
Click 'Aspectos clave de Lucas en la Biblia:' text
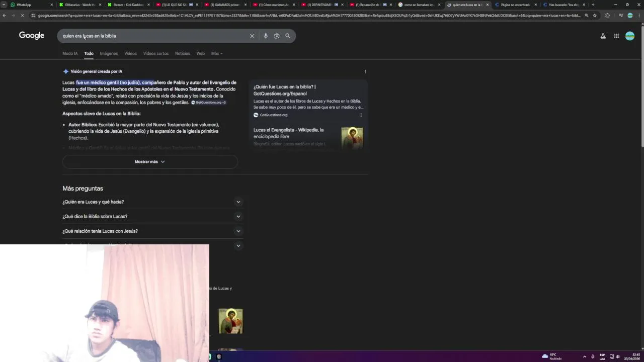(x=101, y=114)
